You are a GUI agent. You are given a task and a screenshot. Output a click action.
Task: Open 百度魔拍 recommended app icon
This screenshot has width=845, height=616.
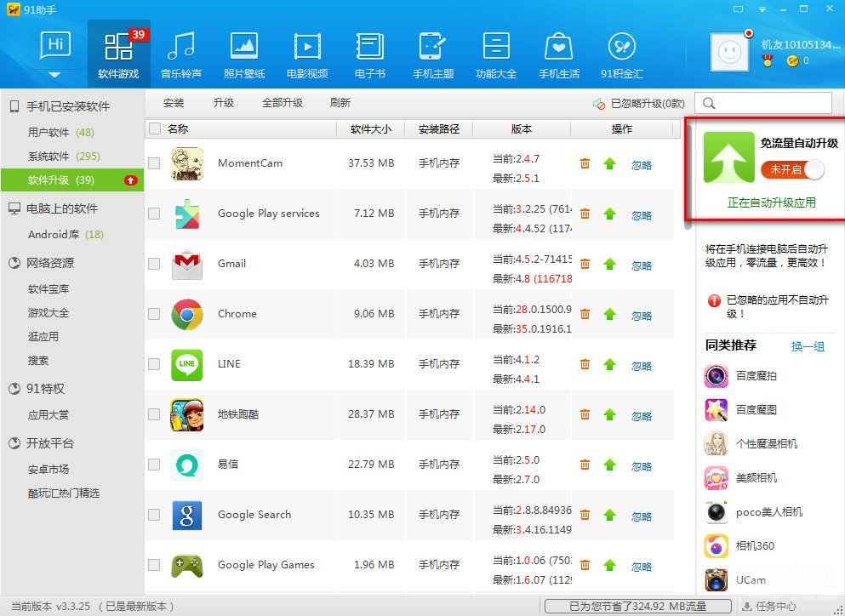tap(717, 375)
